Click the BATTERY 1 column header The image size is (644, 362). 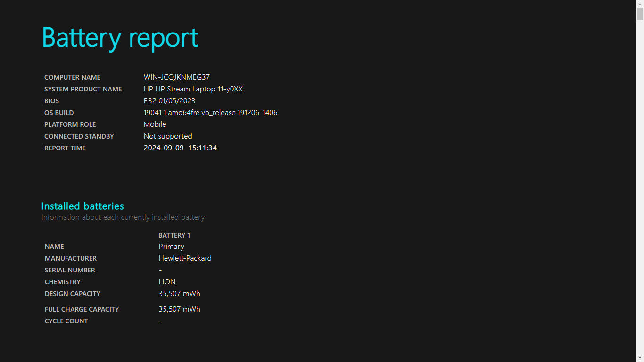click(174, 235)
